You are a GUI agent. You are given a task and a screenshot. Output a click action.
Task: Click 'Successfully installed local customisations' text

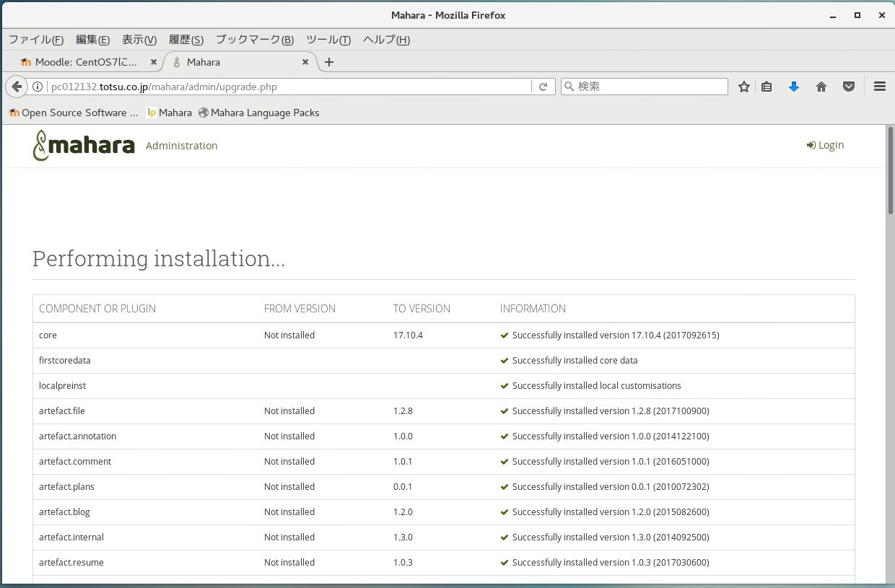[x=596, y=386]
